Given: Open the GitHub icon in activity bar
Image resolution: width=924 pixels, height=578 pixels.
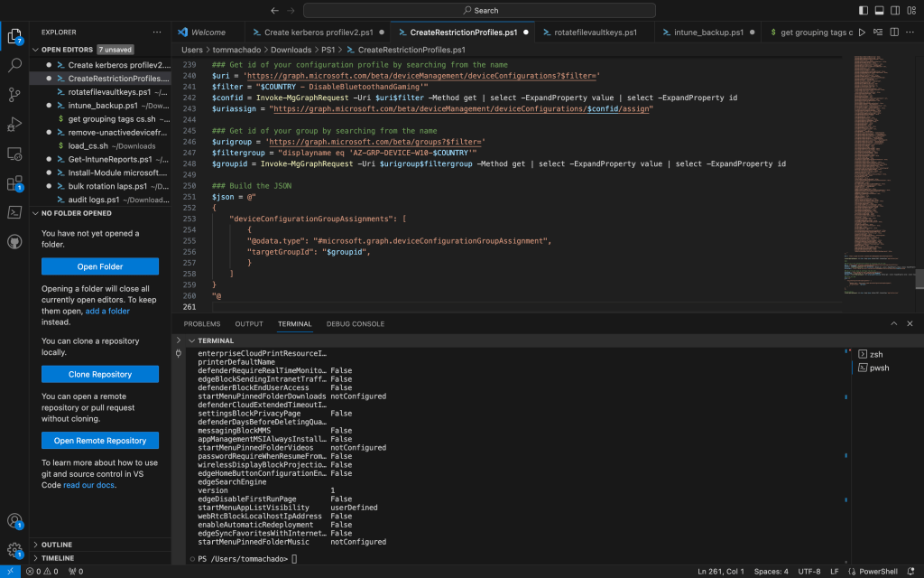Looking at the screenshot, I should pyautogui.click(x=14, y=242).
